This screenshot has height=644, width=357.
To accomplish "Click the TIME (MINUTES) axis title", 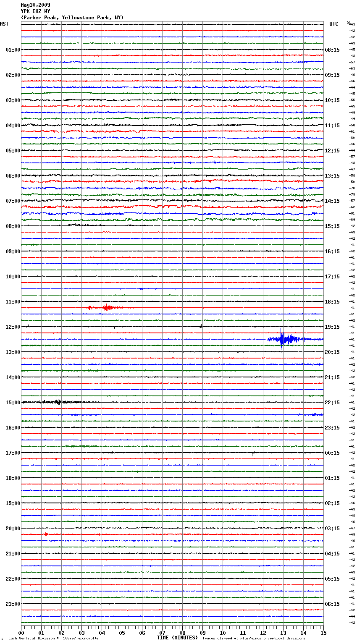I will click(x=177, y=638).
